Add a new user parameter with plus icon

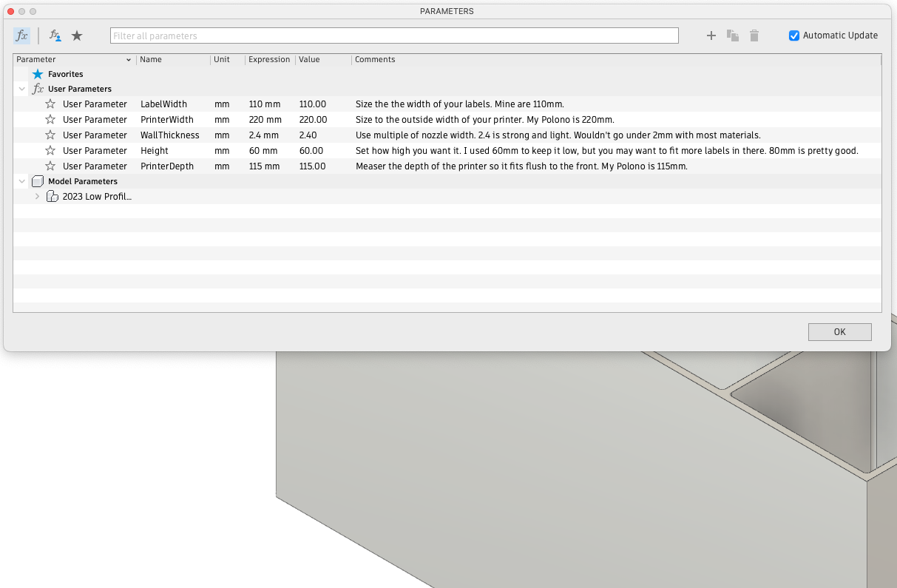pos(711,36)
